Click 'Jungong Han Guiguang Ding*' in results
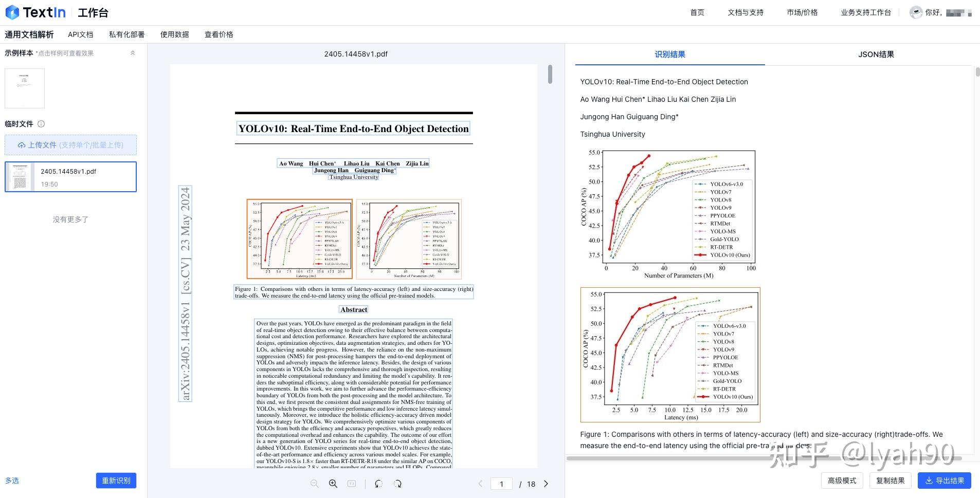The width and height of the screenshot is (980, 498). (629, 117)
